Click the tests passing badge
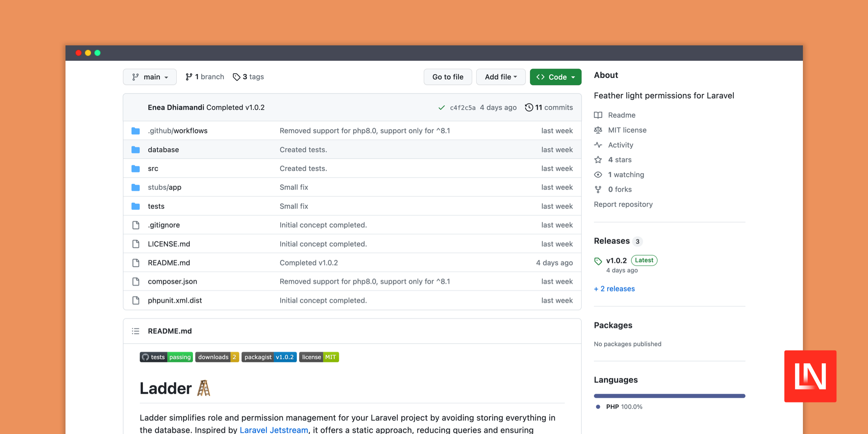The image size is (868, 434). pos(166,357)
